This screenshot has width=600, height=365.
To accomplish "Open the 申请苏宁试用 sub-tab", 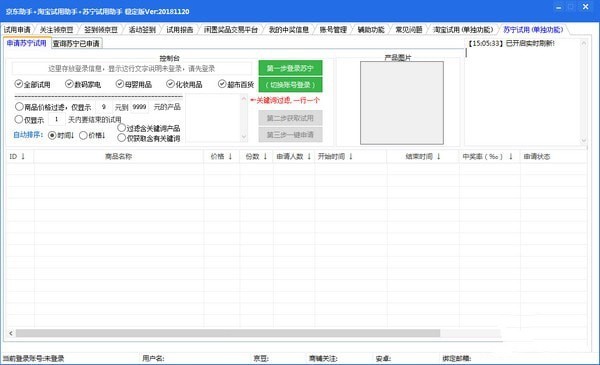I will click(x=26, y=43).
